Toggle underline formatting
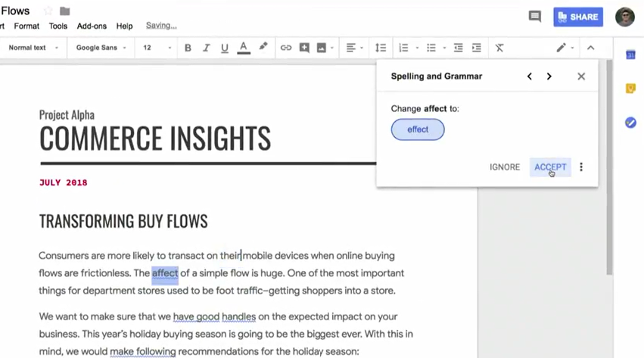 point(224,48)
